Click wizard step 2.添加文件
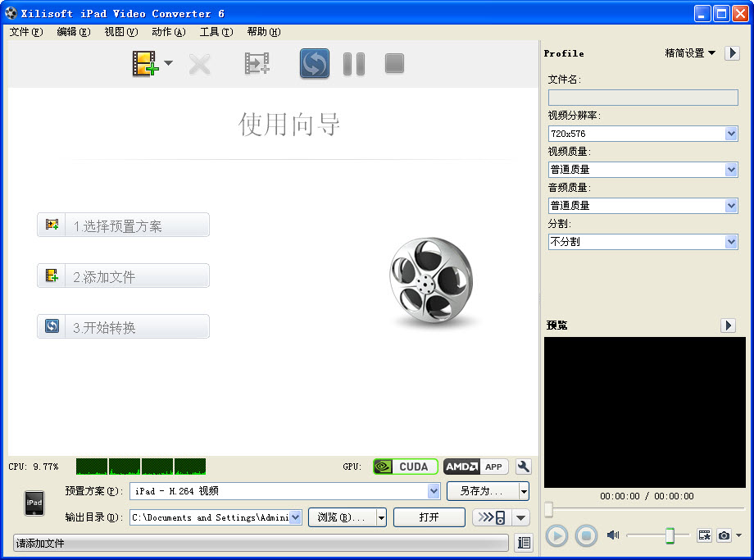 pyautogui.click(x=123, y=275)
